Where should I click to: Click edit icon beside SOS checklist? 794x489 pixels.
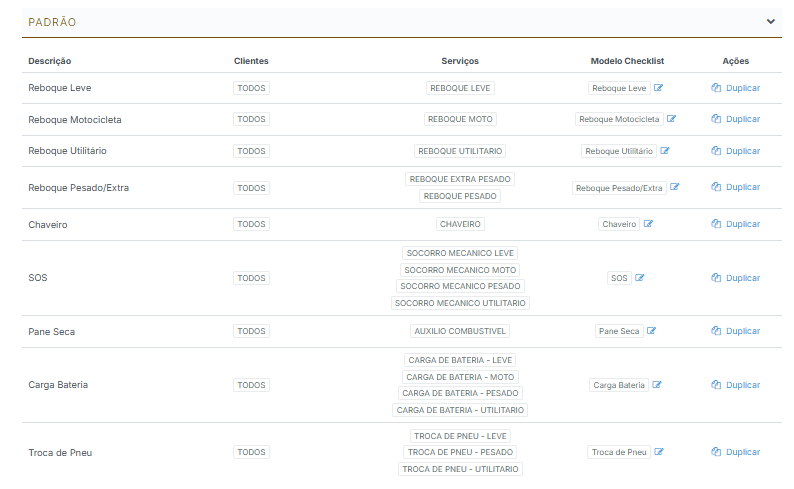640,278
